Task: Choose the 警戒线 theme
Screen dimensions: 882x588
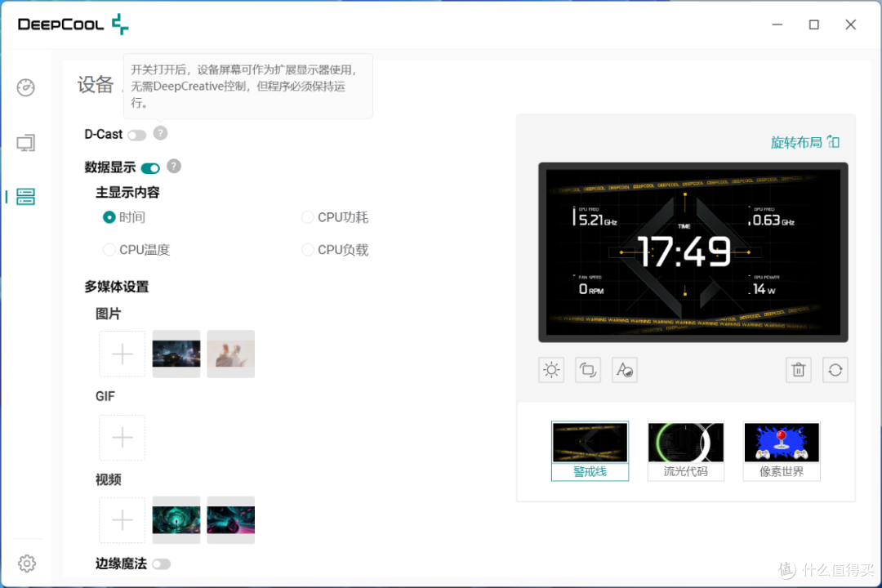Action: point(590,452)
